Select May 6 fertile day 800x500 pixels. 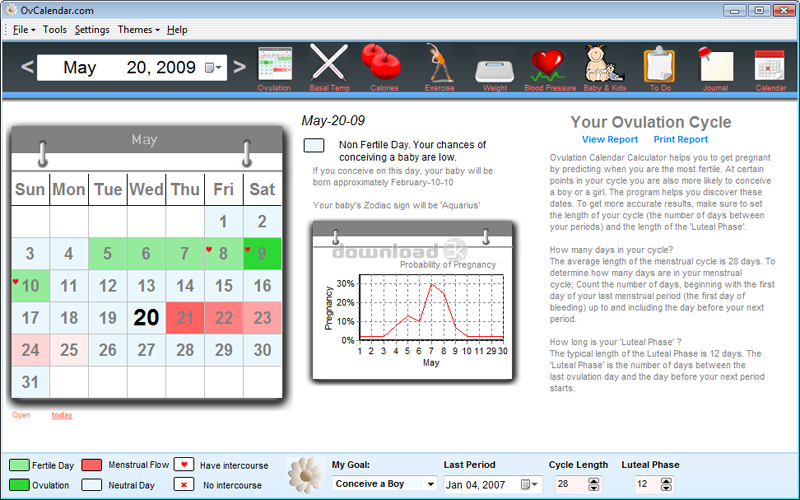click(x=146, y=254)
